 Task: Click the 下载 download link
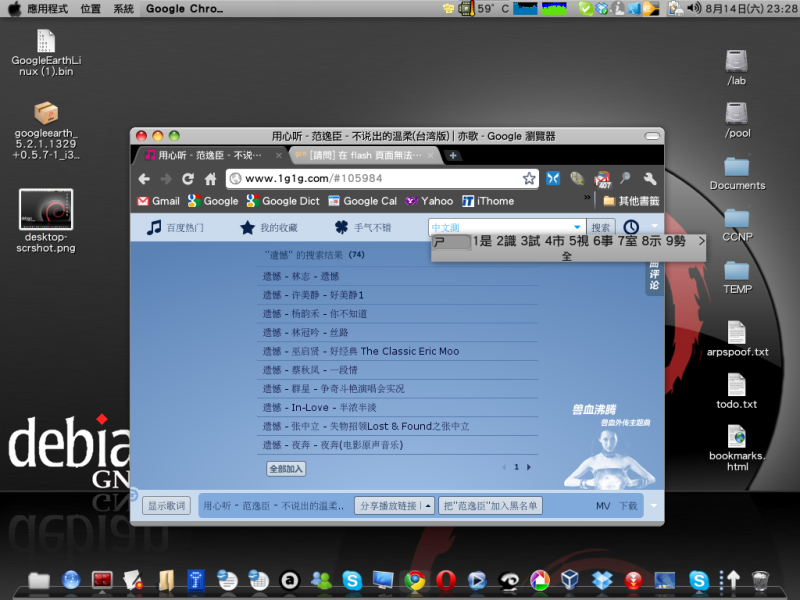pyautogui.click(x=627, y=506)
